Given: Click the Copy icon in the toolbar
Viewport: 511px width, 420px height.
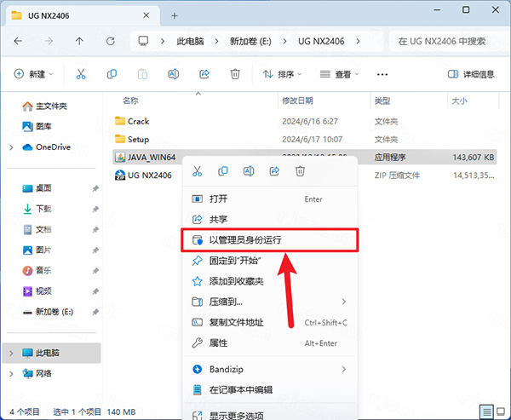Looking at the screenshot, I should coord(112,74).
